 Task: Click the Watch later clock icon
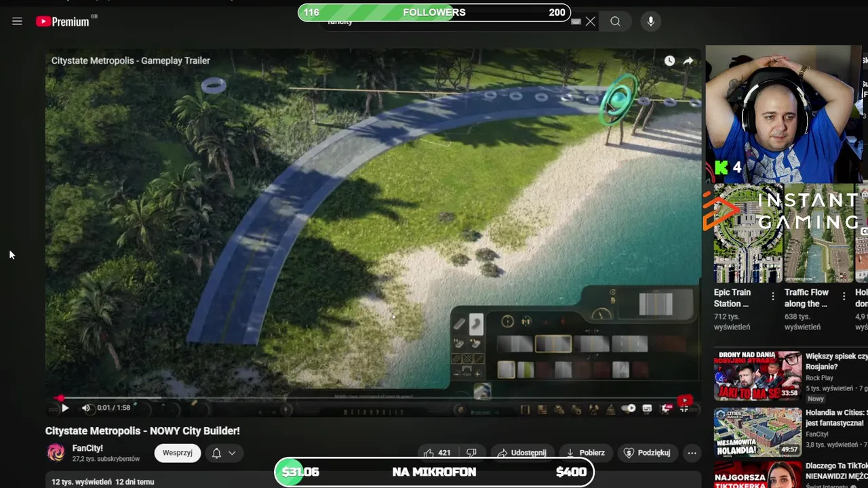click(x=669, y=60)
